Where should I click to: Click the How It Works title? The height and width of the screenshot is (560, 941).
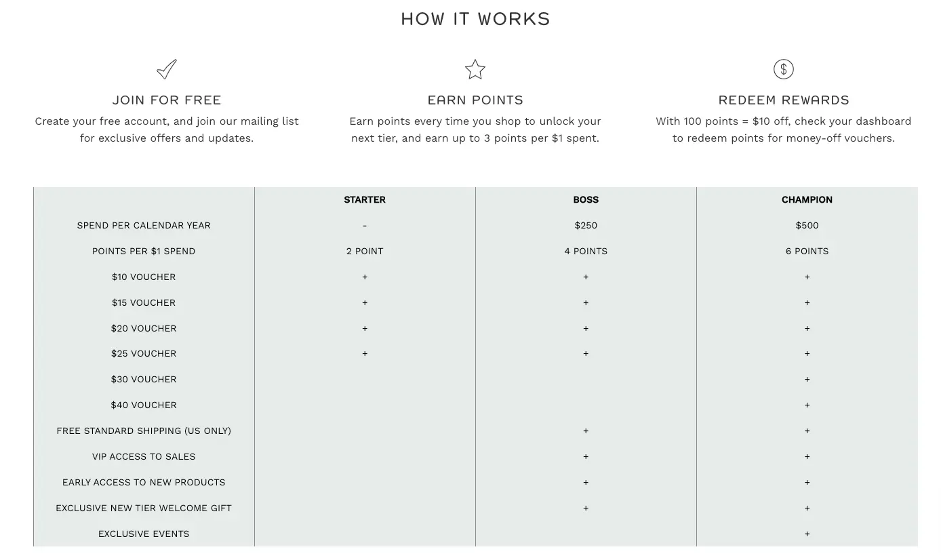coord(475,19)
